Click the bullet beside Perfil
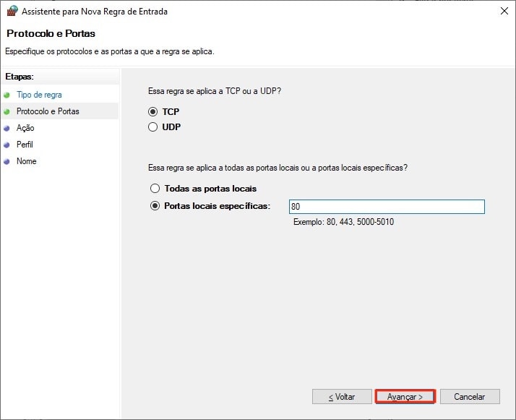 tap(7, 145)
